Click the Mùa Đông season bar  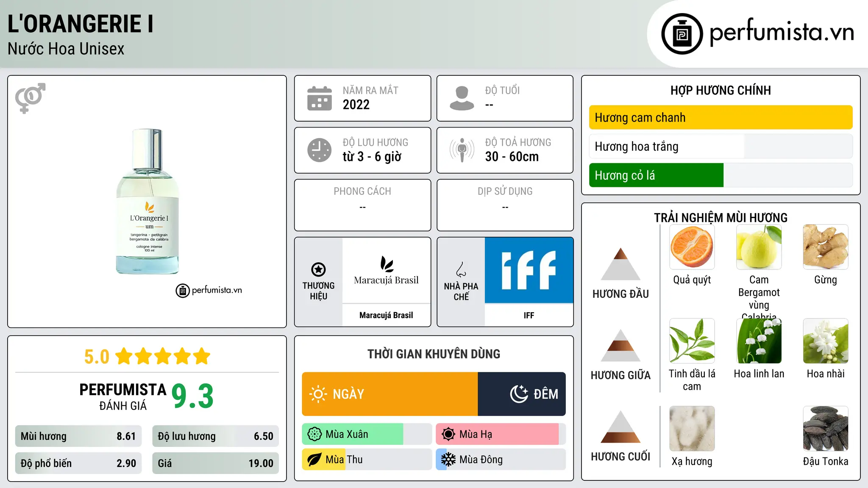pyautogui.click(x=501, y=460)
